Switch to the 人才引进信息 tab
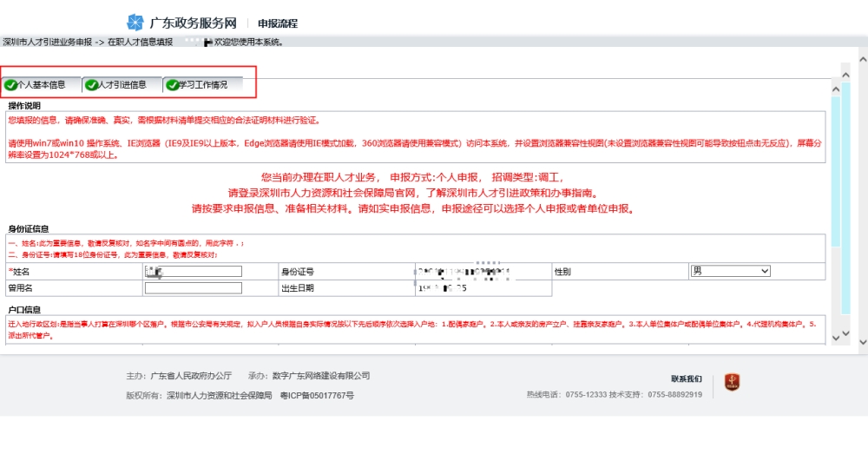Viewport: 868px width, 474px height. [x=122, y=85]
